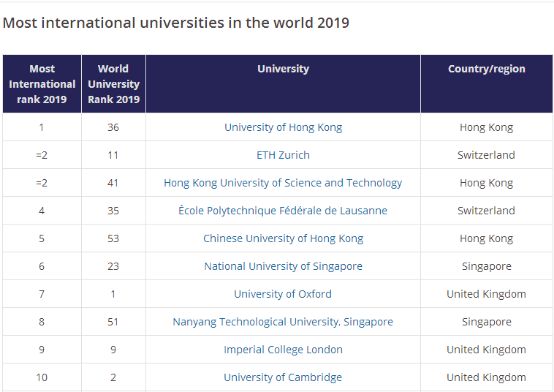
Task: Click World University Rank 2019 header
Action: (113, 84)
